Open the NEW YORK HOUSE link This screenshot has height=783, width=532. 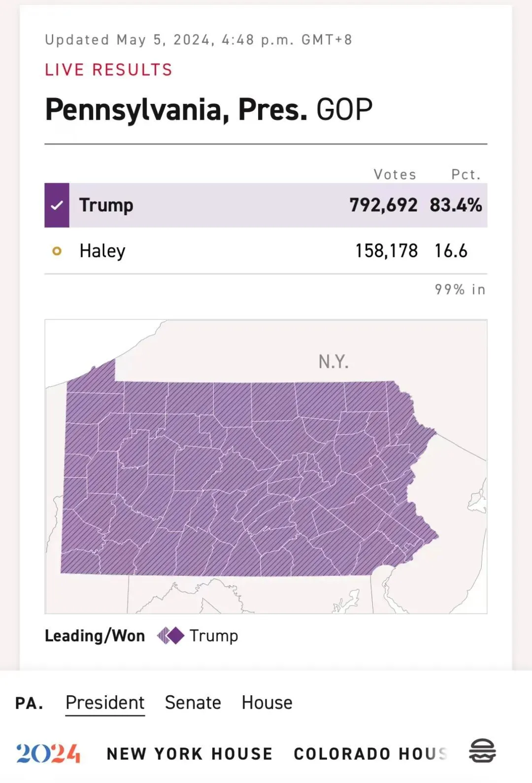[x=190, y=753]
